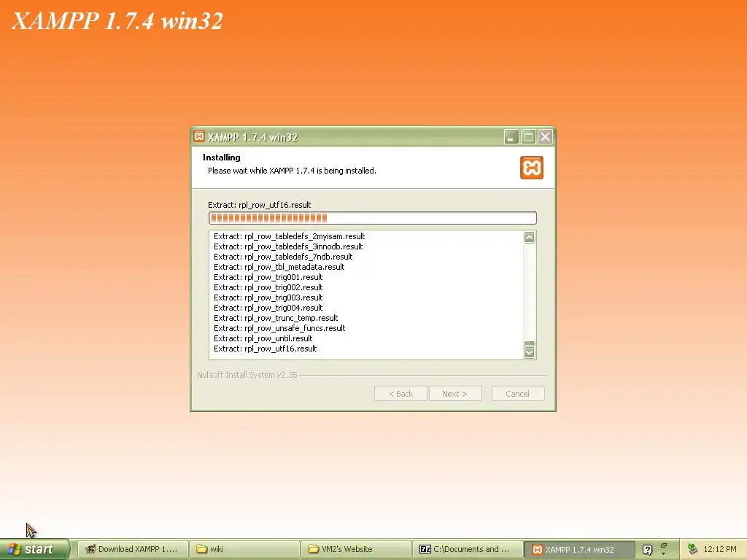Switch to VM2's Website taskbar item

356,549
